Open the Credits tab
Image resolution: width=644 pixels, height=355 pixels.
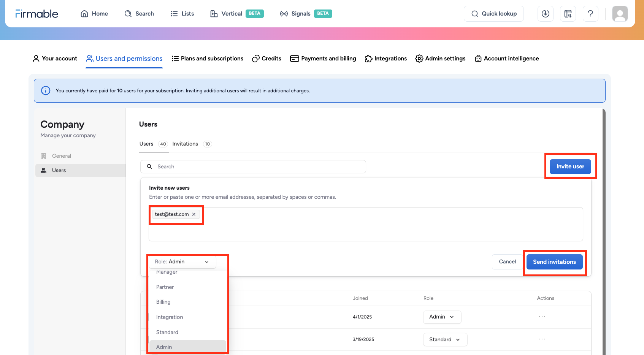[266, 59]
